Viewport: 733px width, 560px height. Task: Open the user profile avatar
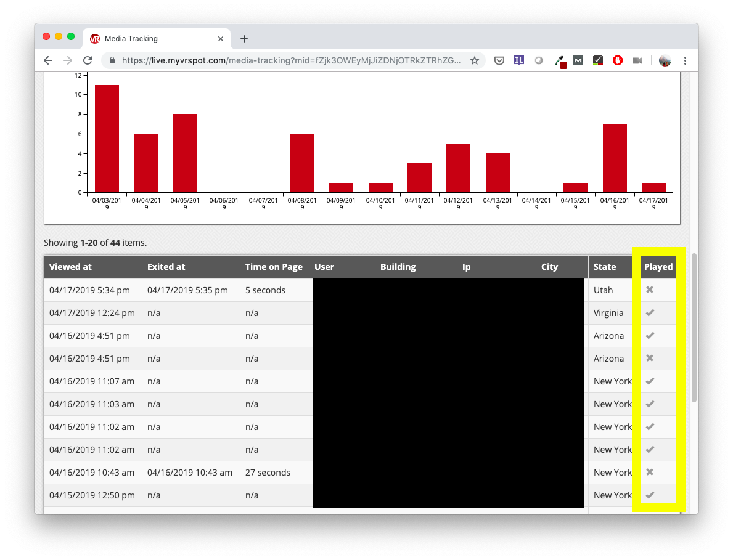coord(665,60)
